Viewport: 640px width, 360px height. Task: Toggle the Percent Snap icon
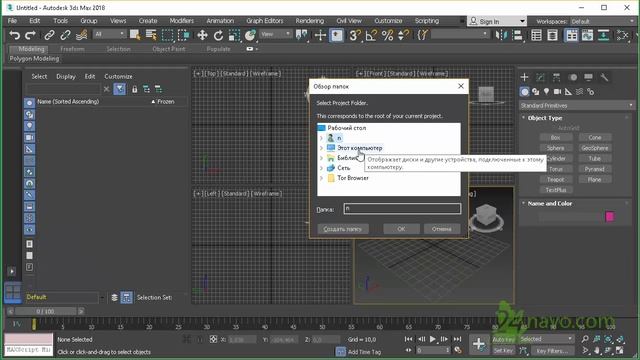(387, 35)
